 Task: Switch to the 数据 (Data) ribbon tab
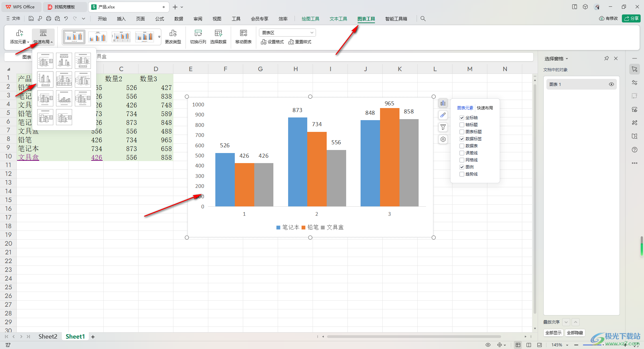coord(179,19)
